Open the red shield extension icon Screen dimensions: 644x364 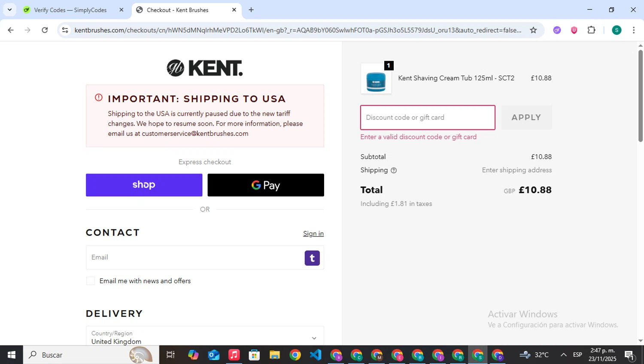coord(574,30)
